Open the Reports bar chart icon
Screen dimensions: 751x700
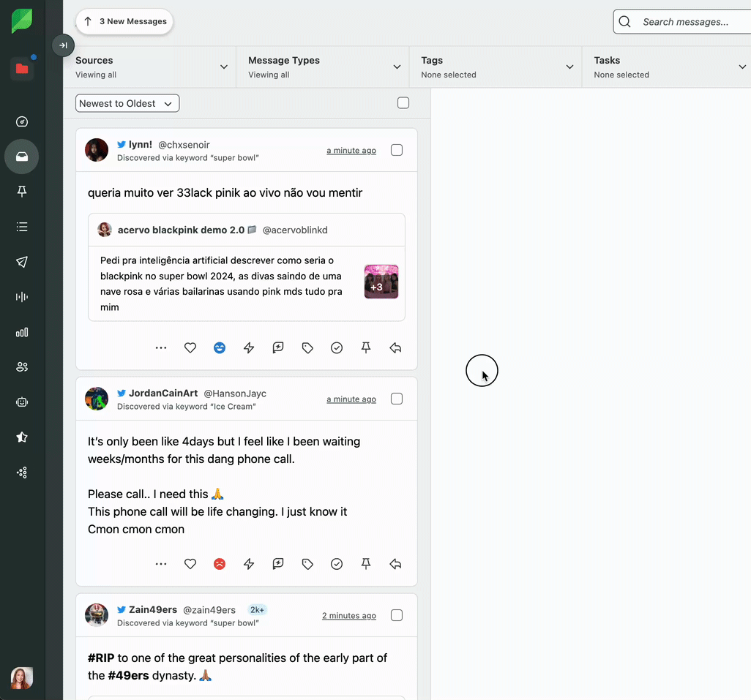22,332
